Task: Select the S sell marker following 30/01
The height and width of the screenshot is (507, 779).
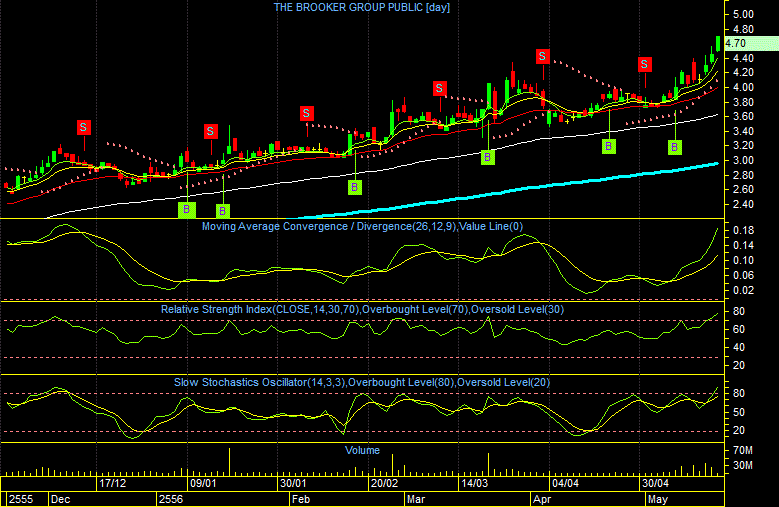Action: point(307,113)
